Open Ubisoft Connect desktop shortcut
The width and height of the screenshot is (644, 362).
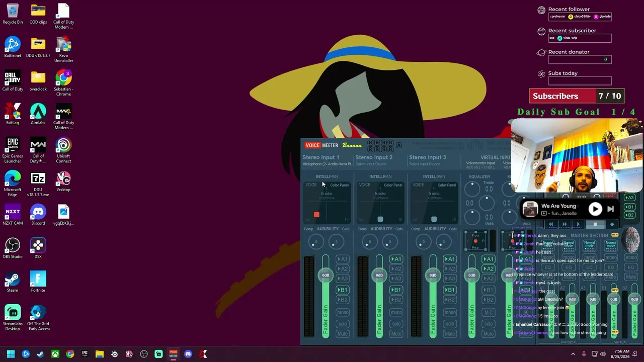coord(63,150)
